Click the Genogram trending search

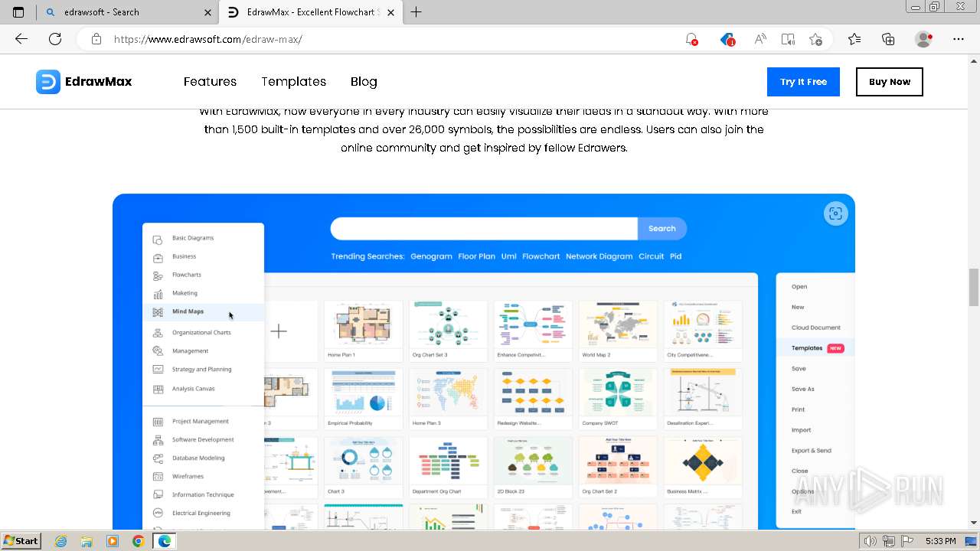[431, 256]
